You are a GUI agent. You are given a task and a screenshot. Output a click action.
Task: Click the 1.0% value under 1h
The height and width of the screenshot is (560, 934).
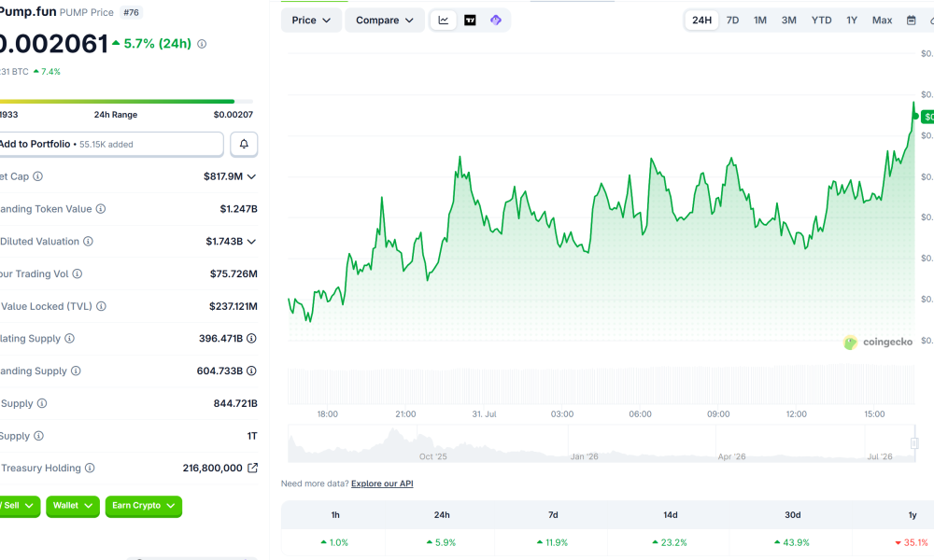coord(334,543)
